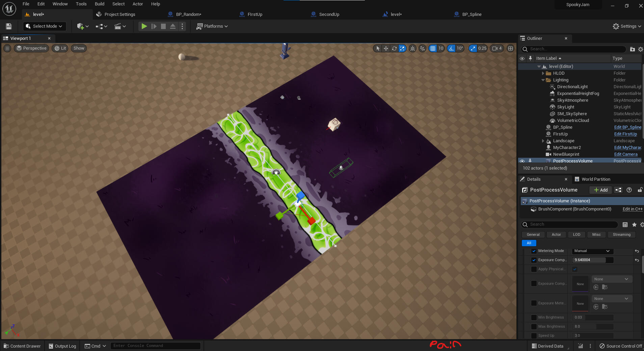This screenshot has height=351, width=644.
Task: Open Blueprint/Add Script icon in Details
Action: (618, 190)
